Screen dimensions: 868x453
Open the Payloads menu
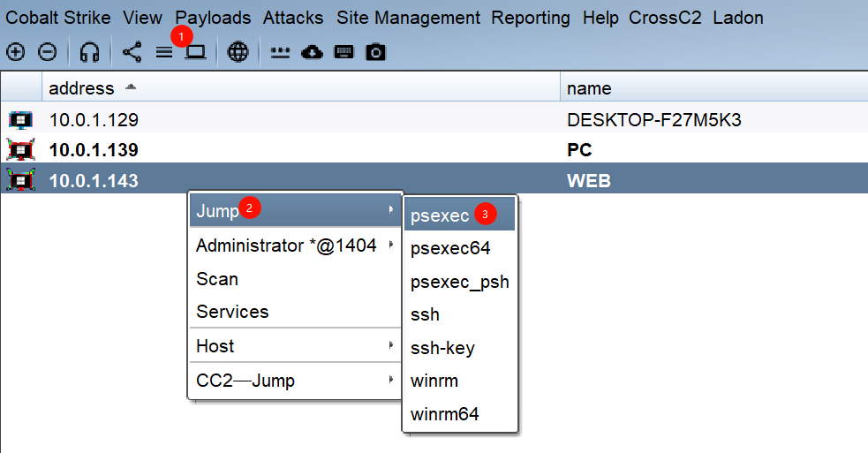click(x=213, y=18)
